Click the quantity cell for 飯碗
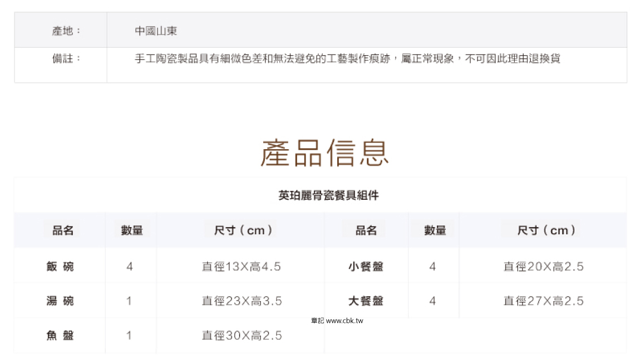Screen dimensions: 635x364 (130, 267)
